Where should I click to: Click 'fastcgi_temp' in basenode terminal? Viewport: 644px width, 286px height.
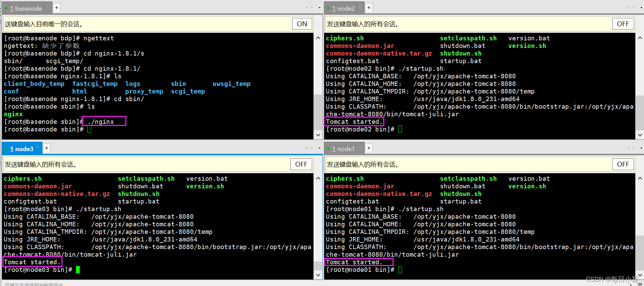tap(95, 84)
